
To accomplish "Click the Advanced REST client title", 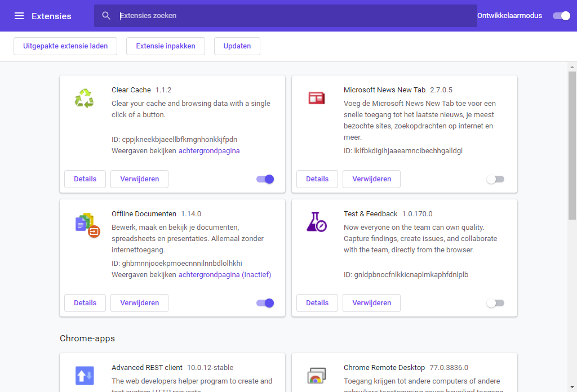I will (147, 368).
